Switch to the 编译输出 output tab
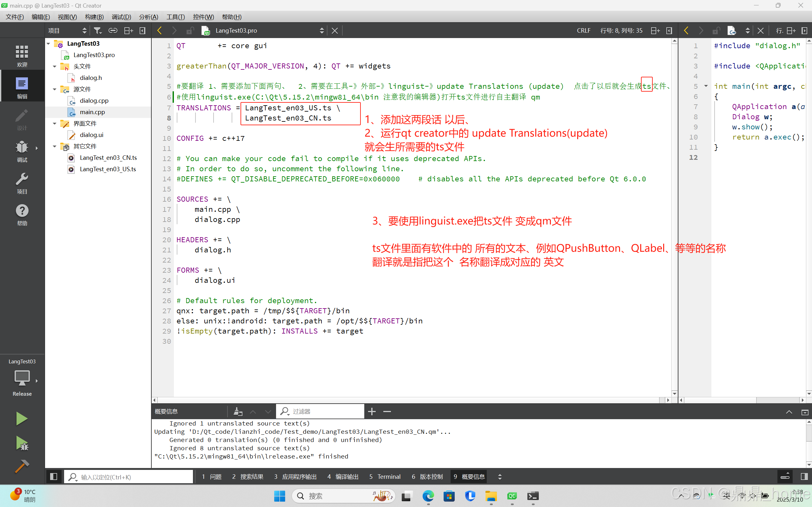The width and height of the screenshot is (812, 507). tap(343, 477)
